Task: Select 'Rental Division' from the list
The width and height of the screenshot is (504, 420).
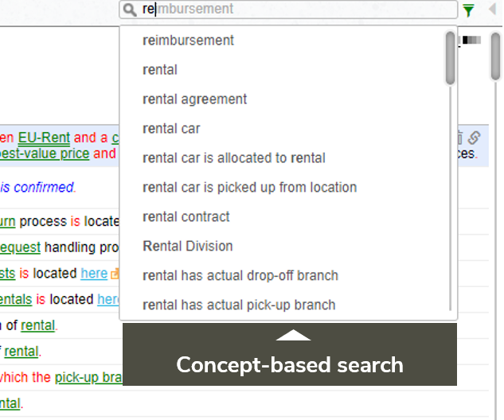Action: pyautogui.click(x=188, y=247)
